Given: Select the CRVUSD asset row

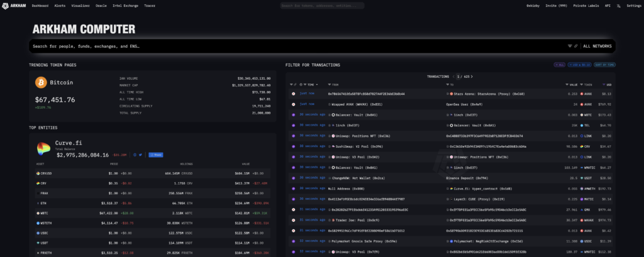Looking at the screenshot, I should pyautogui.click(x=153, y=173).
